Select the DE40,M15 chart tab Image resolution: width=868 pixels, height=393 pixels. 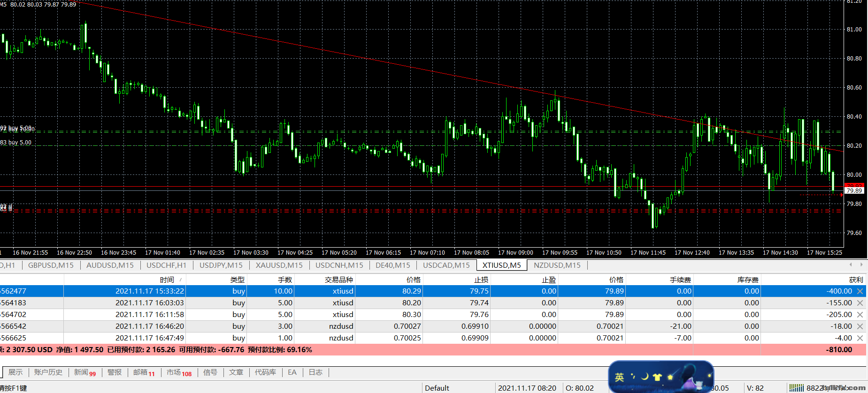[x=392, y=265]
